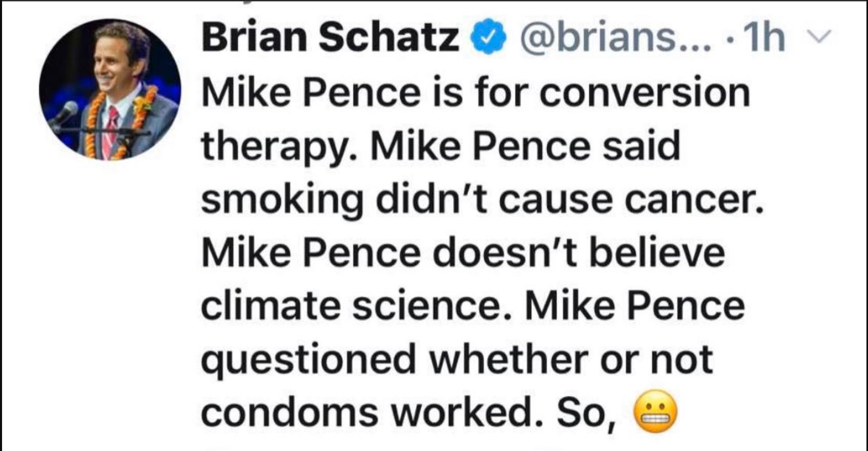Viewport: 868px width, 451px height.
Task: Click the word 'So,' before the emoji
Action: click(x=586, y=414)
